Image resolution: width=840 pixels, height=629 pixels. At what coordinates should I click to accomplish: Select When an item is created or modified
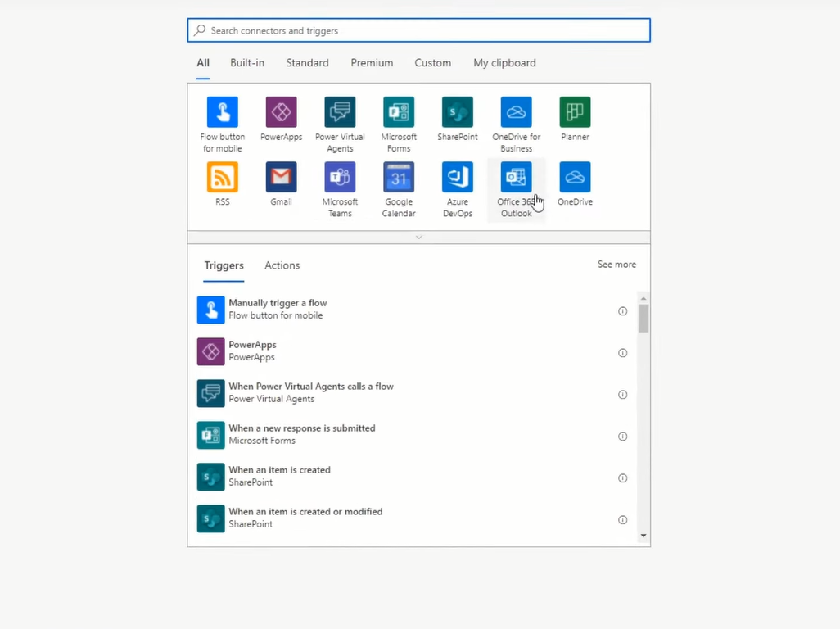[412, 518]
